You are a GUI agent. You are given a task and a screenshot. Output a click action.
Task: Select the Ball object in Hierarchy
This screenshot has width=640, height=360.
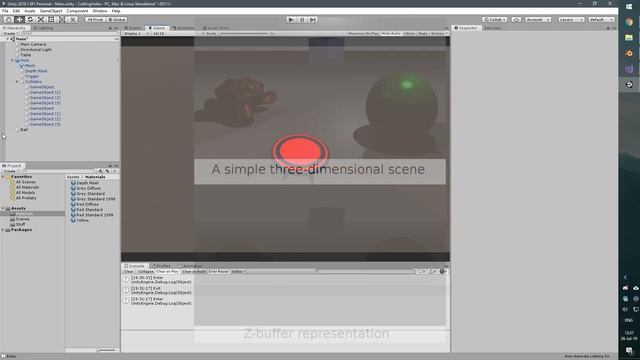tap(24, 130)
